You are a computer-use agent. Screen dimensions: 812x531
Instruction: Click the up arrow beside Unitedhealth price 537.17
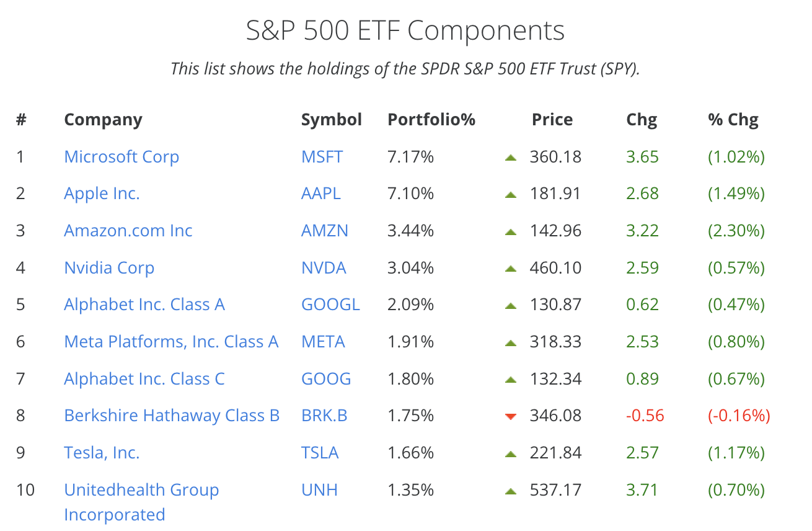(x=511, y=491)
